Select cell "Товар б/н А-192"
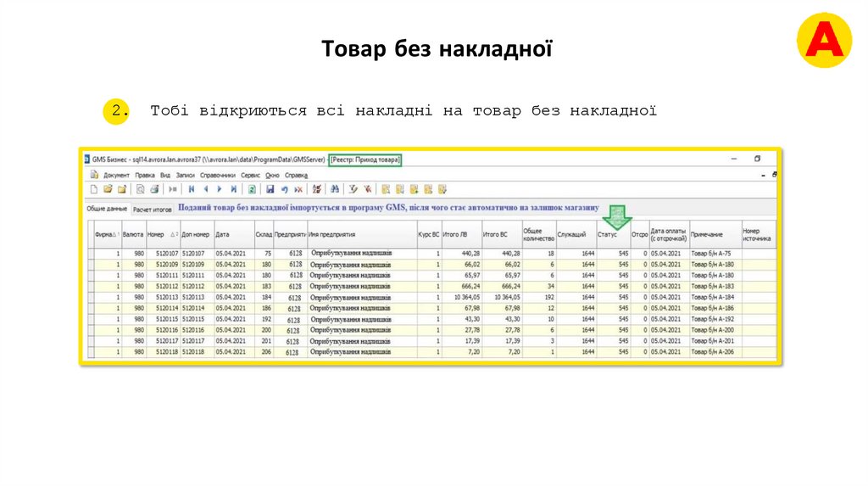 point(715,319)
